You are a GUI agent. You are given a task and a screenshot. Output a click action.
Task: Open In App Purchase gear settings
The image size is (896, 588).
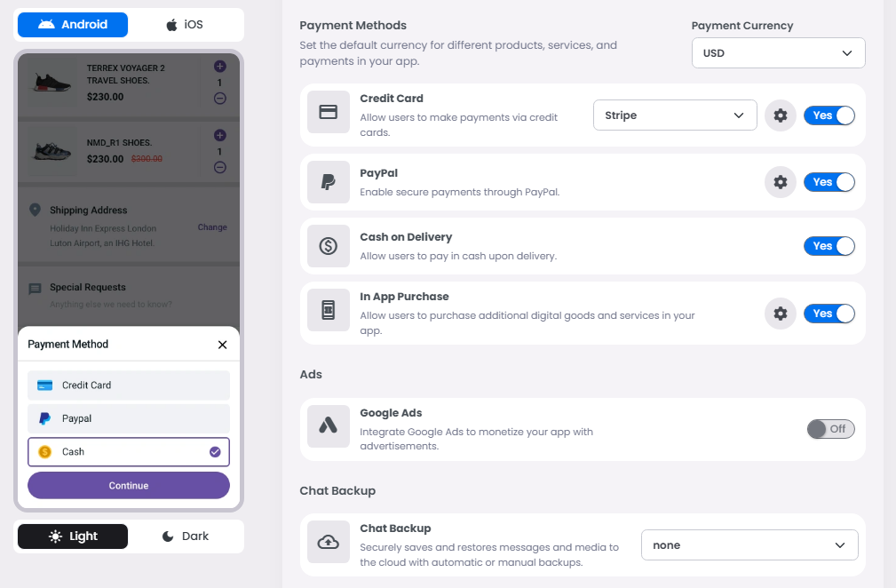[780, 314]
